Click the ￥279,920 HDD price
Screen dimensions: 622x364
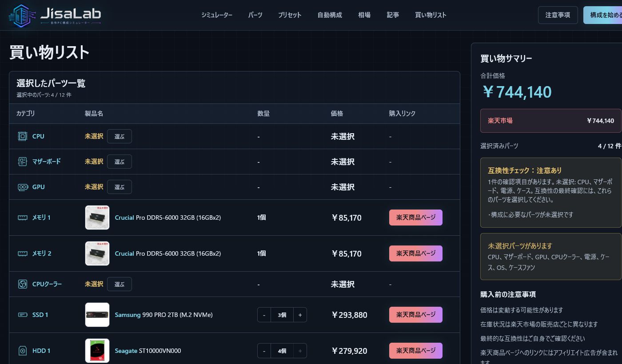pos(349,351)
